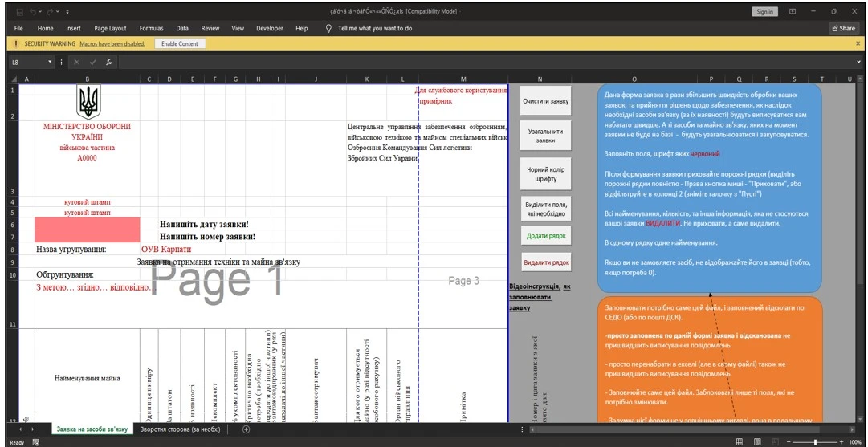This screenshot has height=447, width=868.
Task: Switch to sheet 'Зворотня сторона (за необх.)'
Action: [x=181, y=429]
